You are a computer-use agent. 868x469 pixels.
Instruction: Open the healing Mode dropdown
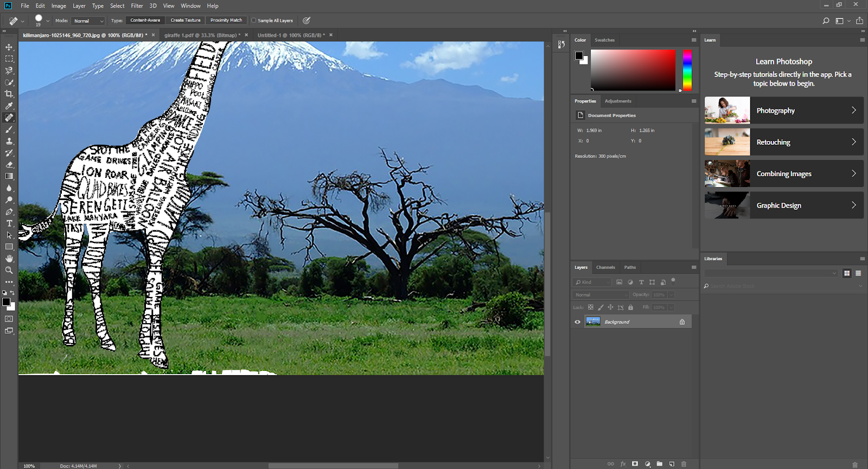click(x=88, y=21)
